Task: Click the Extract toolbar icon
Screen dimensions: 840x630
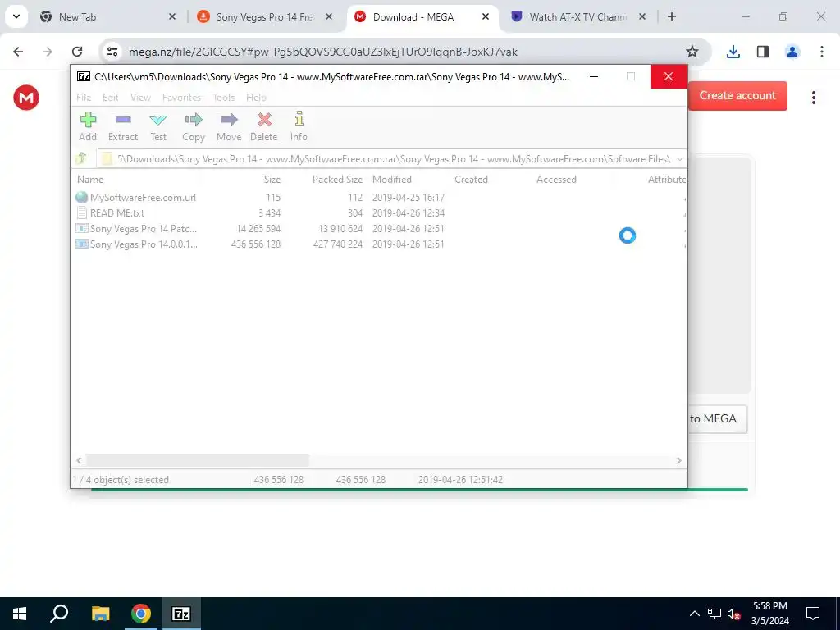Action: click(x=123, y=127)
